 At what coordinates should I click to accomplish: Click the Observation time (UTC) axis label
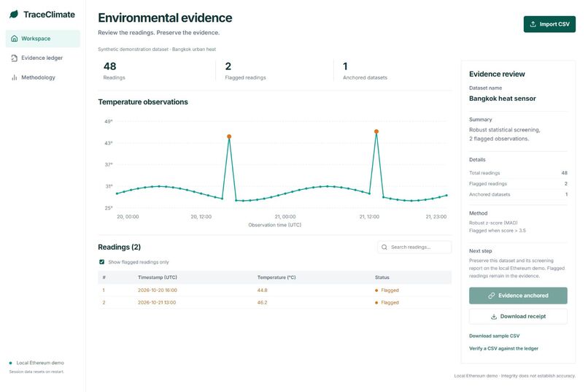(275, 225)
